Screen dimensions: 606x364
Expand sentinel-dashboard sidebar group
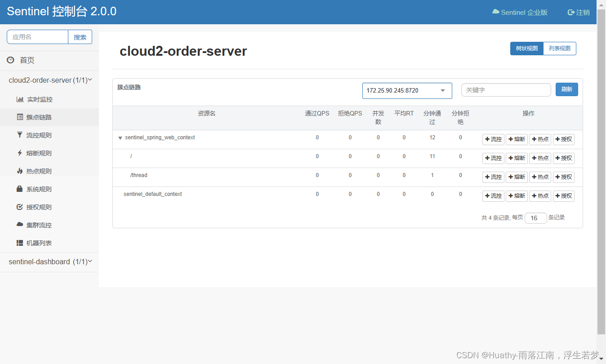pos(49,262)
